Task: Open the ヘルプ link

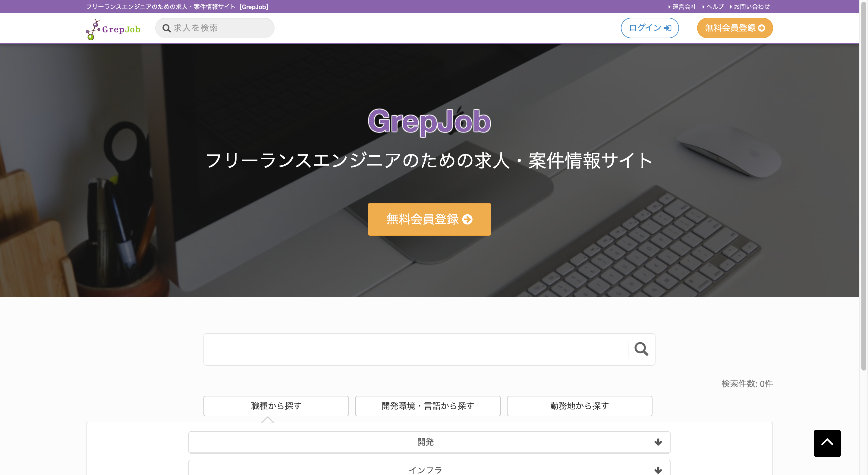Action: pos(715,7)
